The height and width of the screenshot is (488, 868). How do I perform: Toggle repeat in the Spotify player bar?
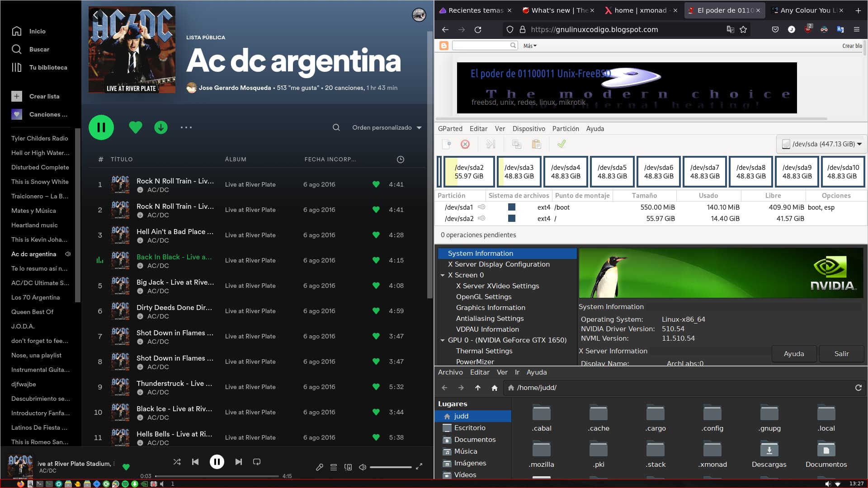pos(257,462)
